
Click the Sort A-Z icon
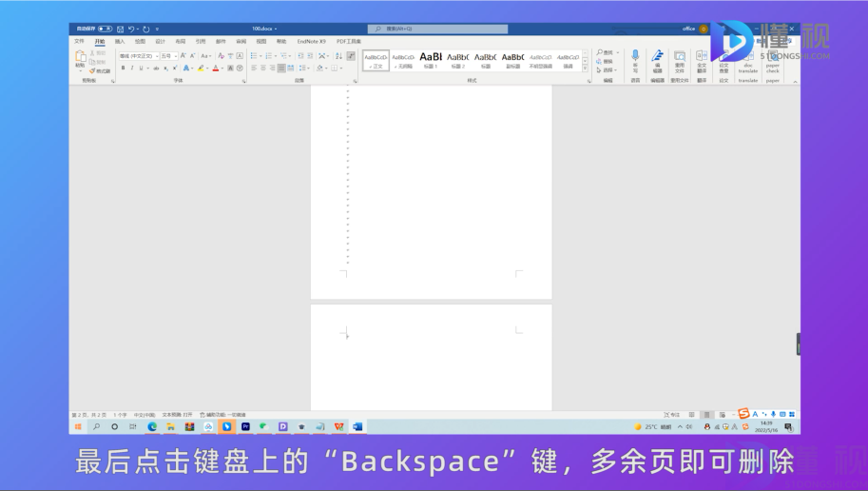point(338,56)
